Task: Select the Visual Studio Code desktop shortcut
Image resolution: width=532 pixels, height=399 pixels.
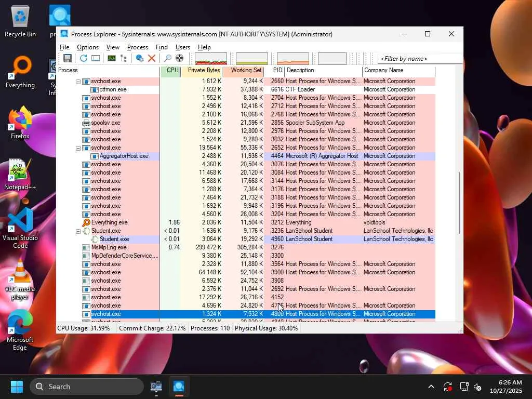Action: click(x=20, y=228)
